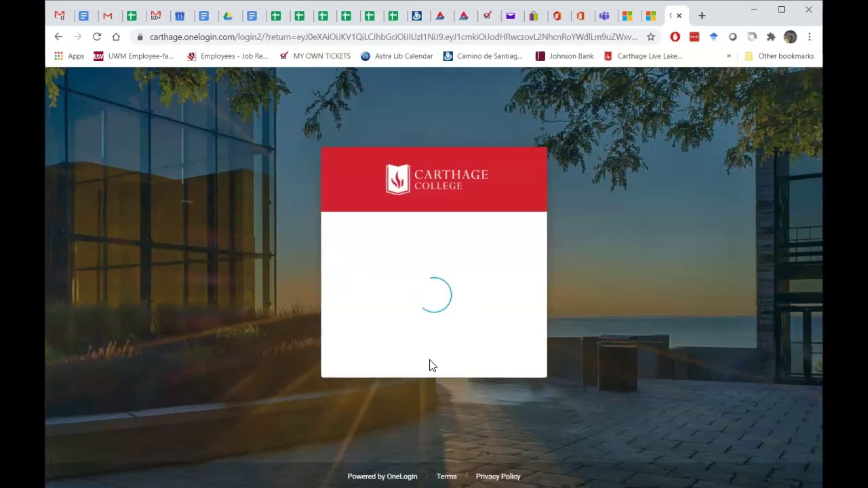The height and width of the screenshot is (488, 868).
Task: Switch to the first Gmail tab showing 0
Action: [x=60, y=16]
